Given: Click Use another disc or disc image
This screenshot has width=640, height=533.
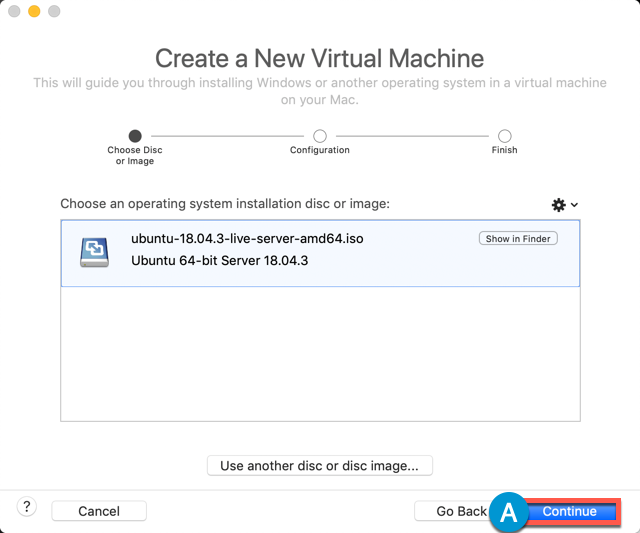Looking at the screenshot, I should coord(320,466).
